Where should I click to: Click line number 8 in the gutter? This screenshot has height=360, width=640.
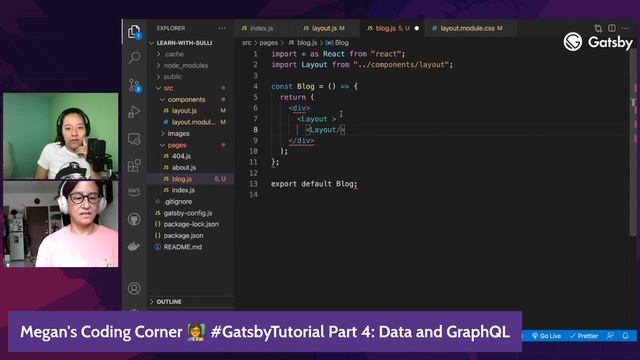[x=255, y=129]
